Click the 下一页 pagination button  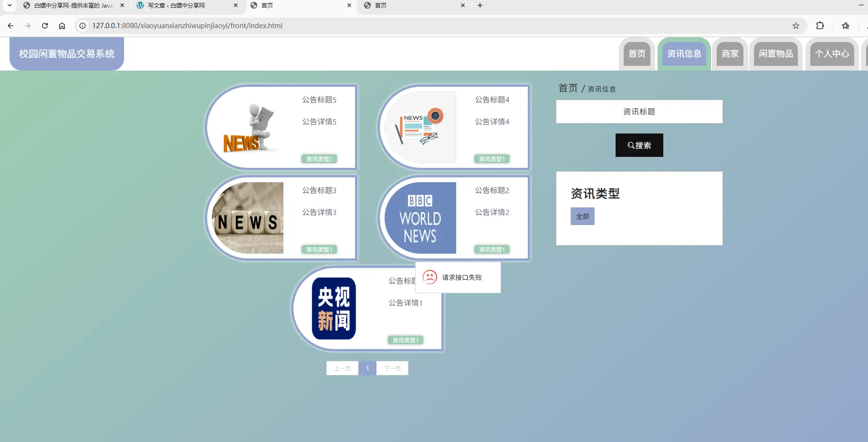pos(392,368)
